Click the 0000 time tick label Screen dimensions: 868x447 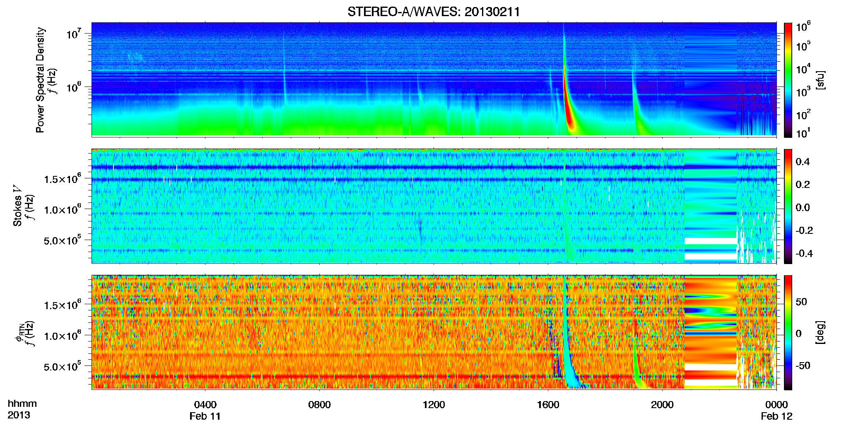click(776, 405)
